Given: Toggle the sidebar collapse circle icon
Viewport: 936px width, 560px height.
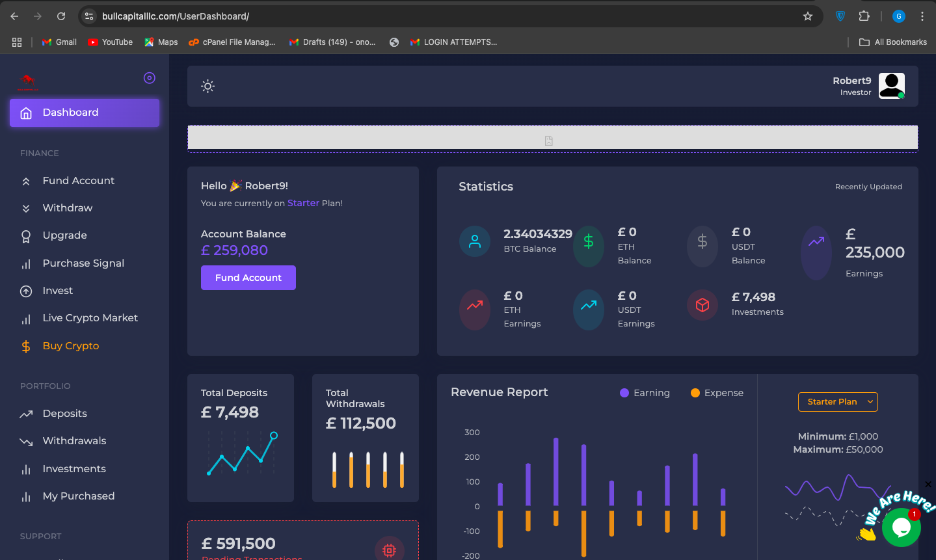Looking at the screenshot, I should (x=150, y=78).
